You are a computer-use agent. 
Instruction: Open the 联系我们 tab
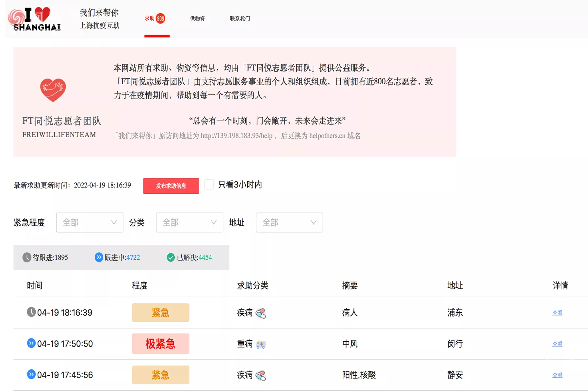coord(240,19)
